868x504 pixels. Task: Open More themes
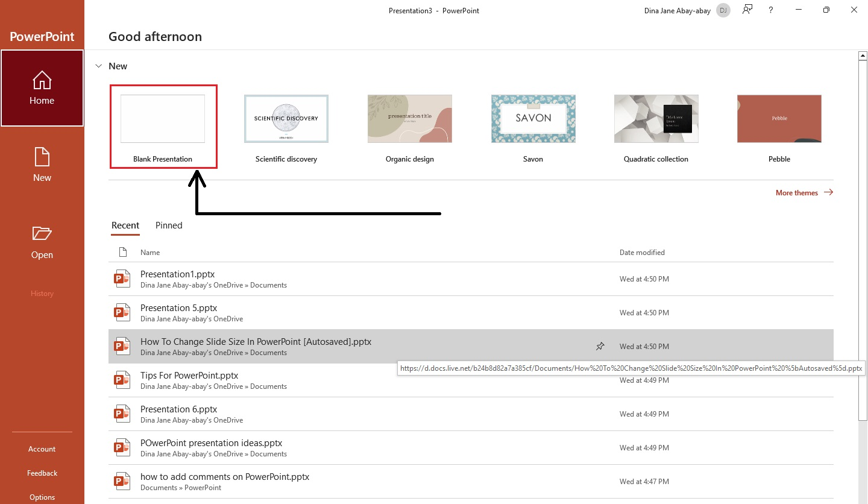(x=796, y=192)
